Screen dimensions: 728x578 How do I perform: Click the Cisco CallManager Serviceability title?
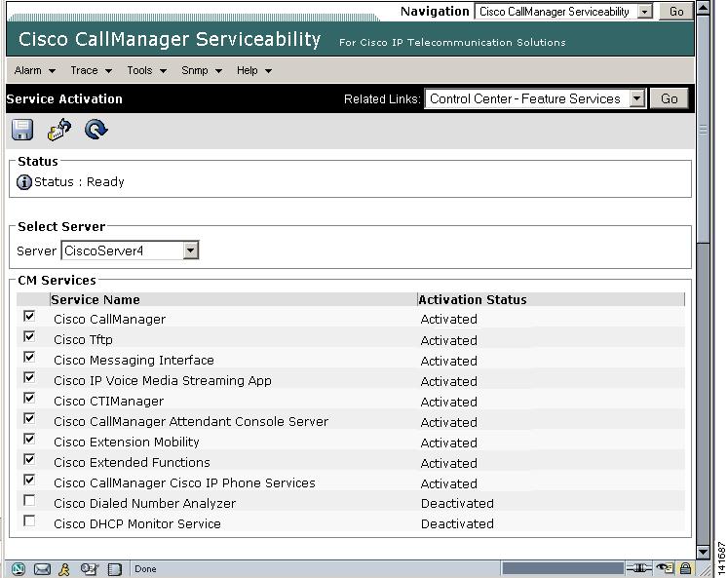click(x=170, y=39)
